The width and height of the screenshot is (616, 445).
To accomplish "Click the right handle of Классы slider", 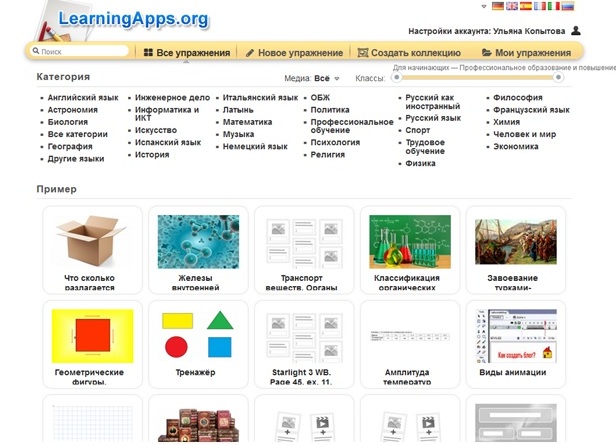I will pos(558,77).
